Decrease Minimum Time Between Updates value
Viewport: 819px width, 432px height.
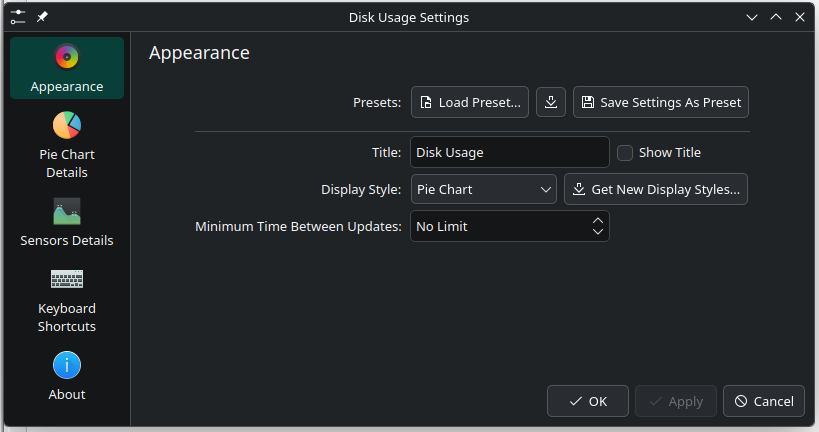pyautogui.click(x=597, y=232)
